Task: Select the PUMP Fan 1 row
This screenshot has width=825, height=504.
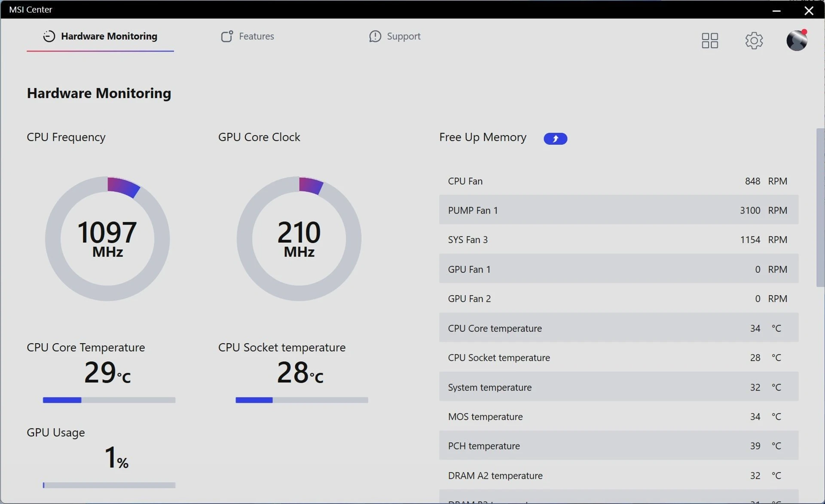Action: (619, 210)
